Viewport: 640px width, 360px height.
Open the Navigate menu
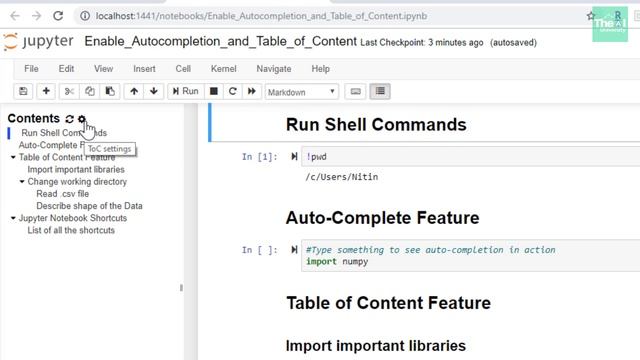[273, 69]
